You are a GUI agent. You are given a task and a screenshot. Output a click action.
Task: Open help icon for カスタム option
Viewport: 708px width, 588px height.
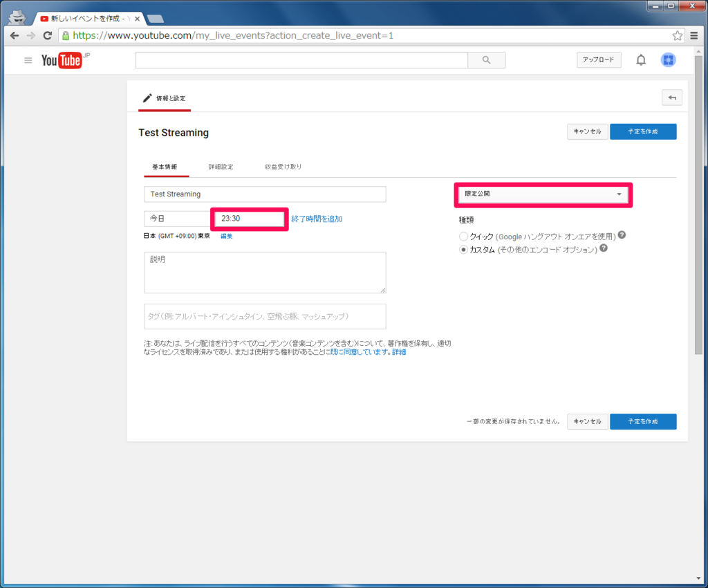[603, 248]
